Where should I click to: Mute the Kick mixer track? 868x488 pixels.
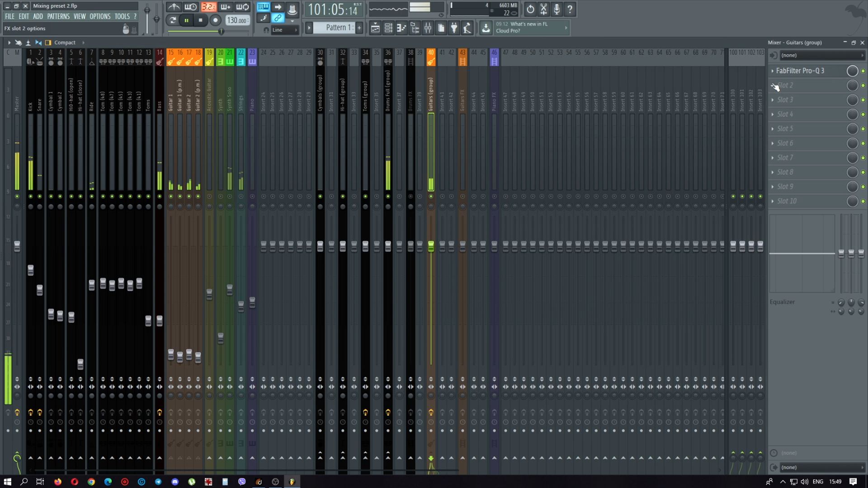coord(31,197)
